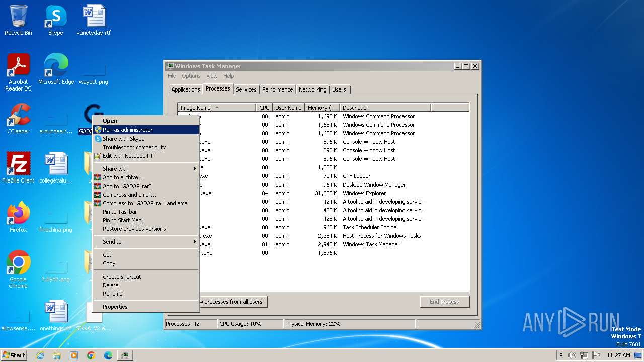Open Edge from the taskbar
Viewport: 644px width, 362px height.
coord(108,355)
